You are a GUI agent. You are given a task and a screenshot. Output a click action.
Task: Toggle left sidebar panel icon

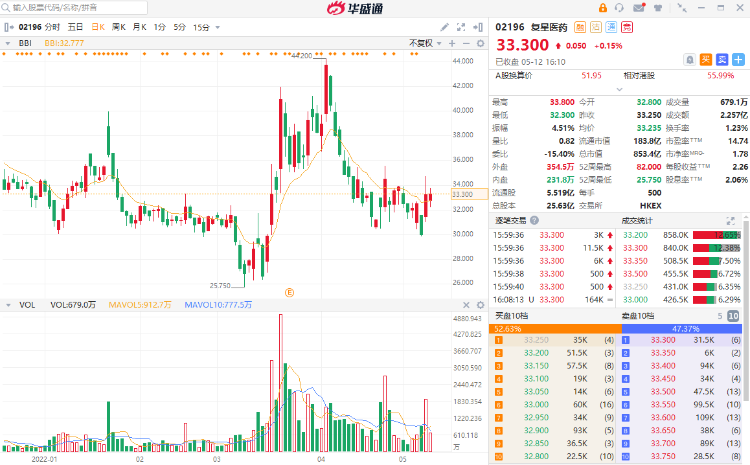point(8,27)
